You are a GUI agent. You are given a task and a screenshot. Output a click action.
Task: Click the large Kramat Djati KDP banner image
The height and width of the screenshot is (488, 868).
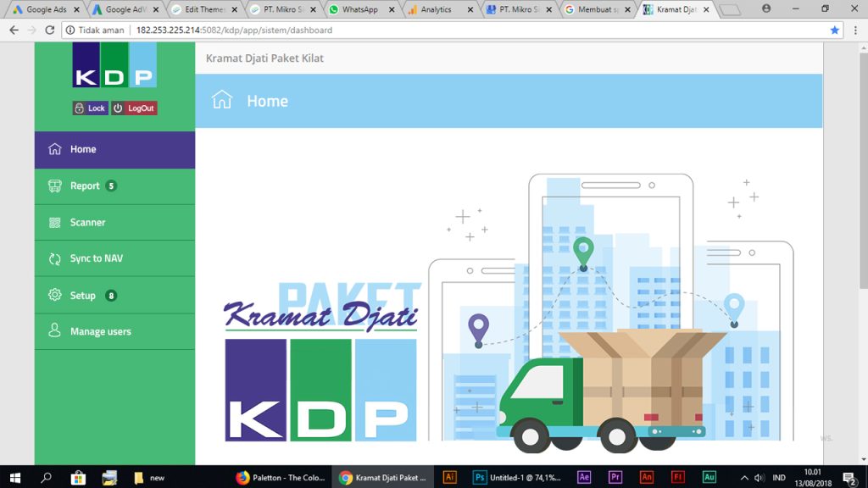click(320, 363)
